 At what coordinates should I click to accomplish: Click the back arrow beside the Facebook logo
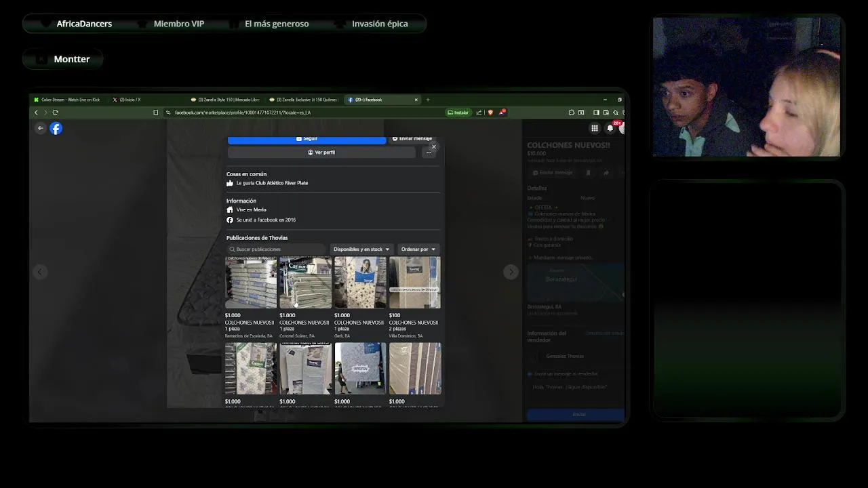click(41, 128)
